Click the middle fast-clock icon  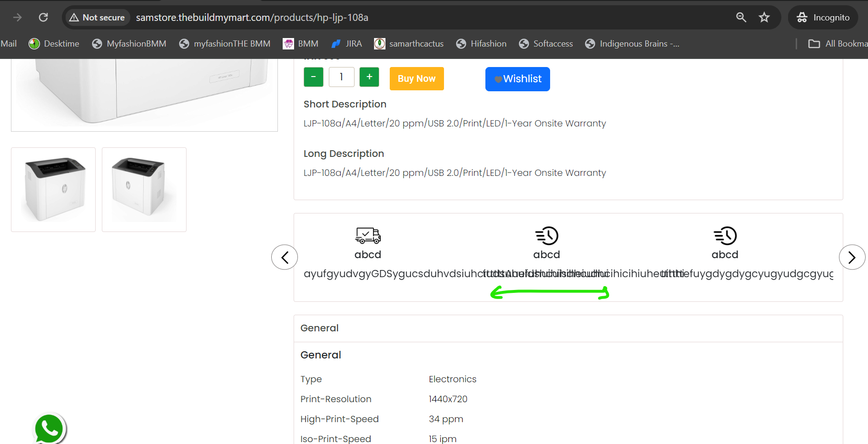pyautogui.click(x=547, y=236)
